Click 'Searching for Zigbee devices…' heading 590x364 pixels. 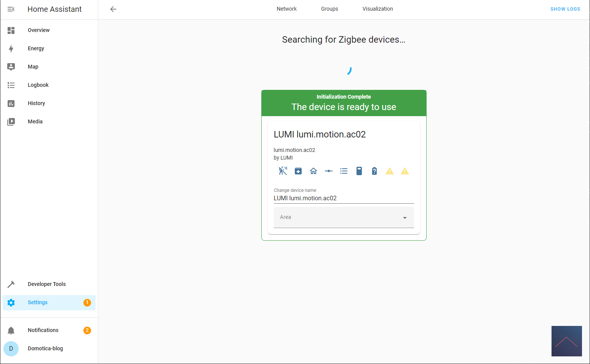click(344, 40)
